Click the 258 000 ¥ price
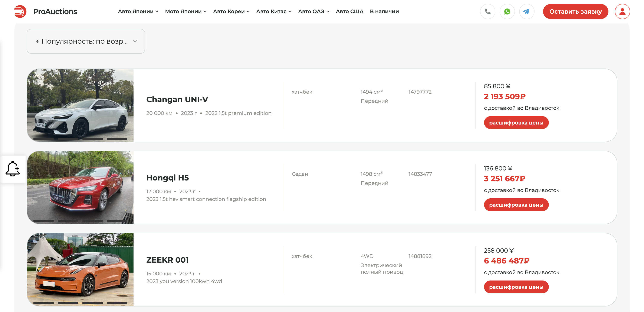 click(499, 251)
